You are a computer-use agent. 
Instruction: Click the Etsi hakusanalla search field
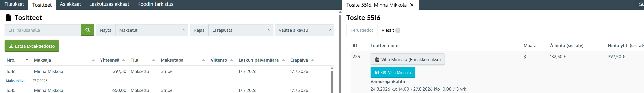click(x=43, y=30)
